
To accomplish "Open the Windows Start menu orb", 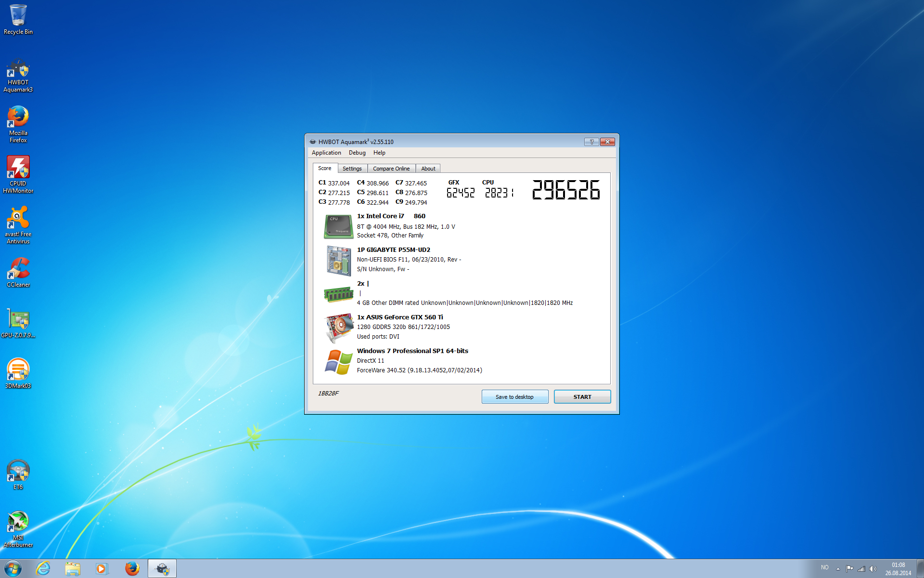I will (13, 569).
